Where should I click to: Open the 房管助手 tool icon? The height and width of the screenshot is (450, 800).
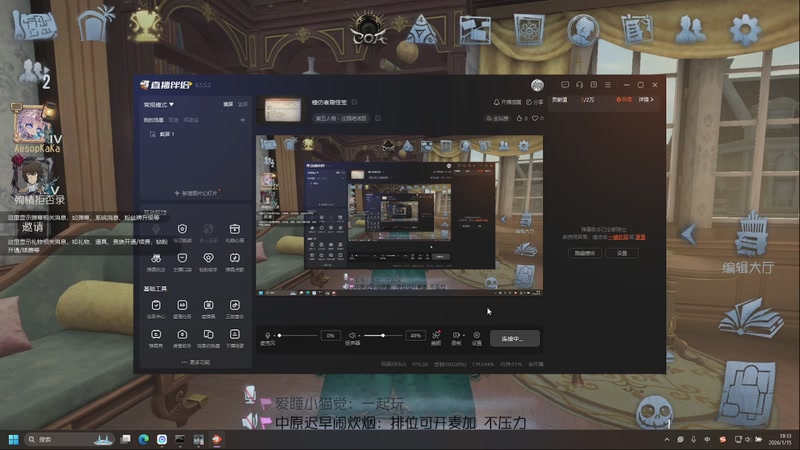tap(182, 334)
